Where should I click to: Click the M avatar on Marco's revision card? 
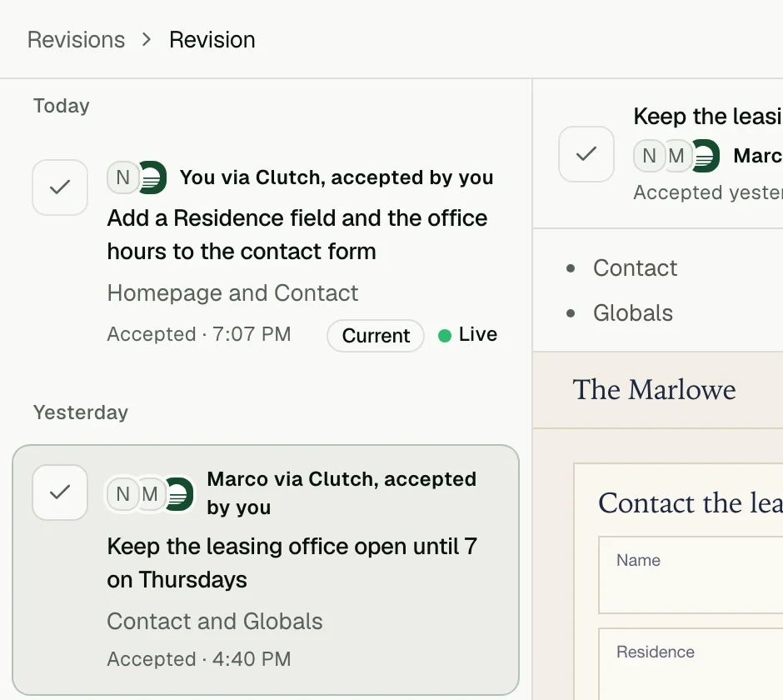click(x=150, y=494)
